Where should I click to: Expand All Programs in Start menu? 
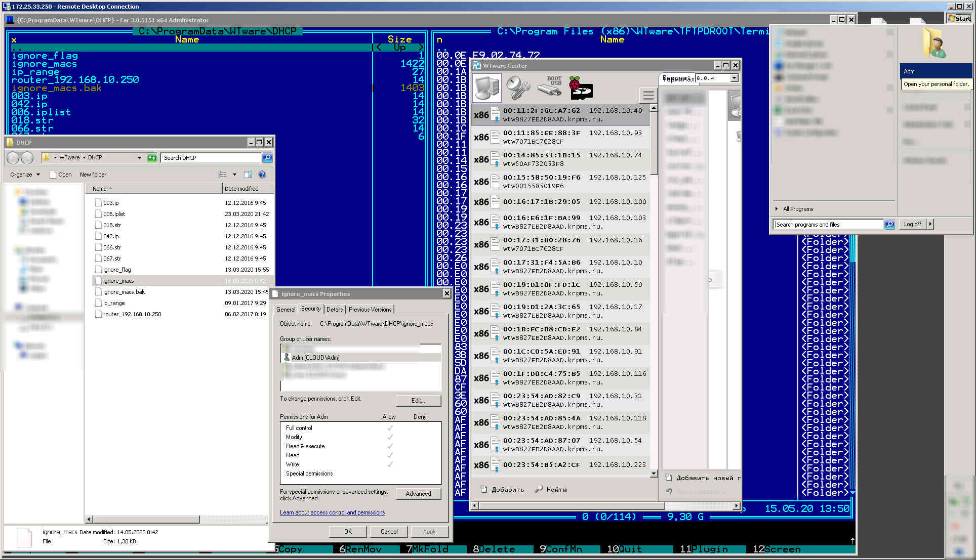[x=797, y=209]
